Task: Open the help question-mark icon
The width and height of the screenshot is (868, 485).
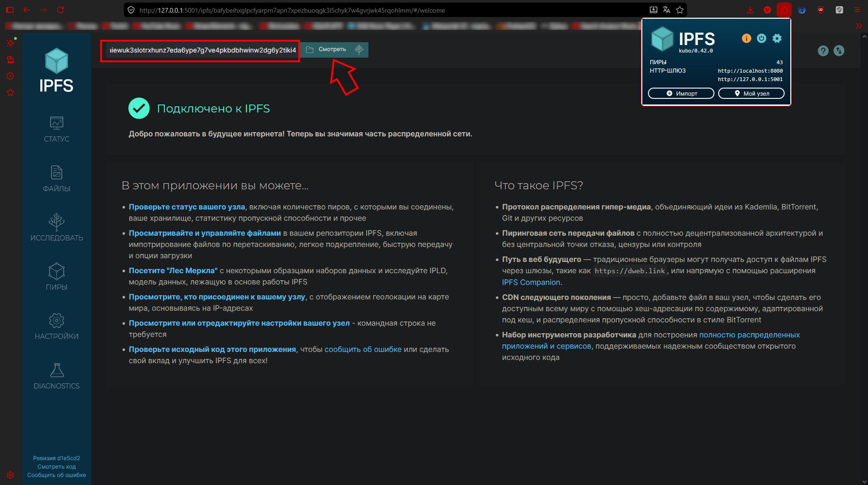Action: (x=823, y=51)
